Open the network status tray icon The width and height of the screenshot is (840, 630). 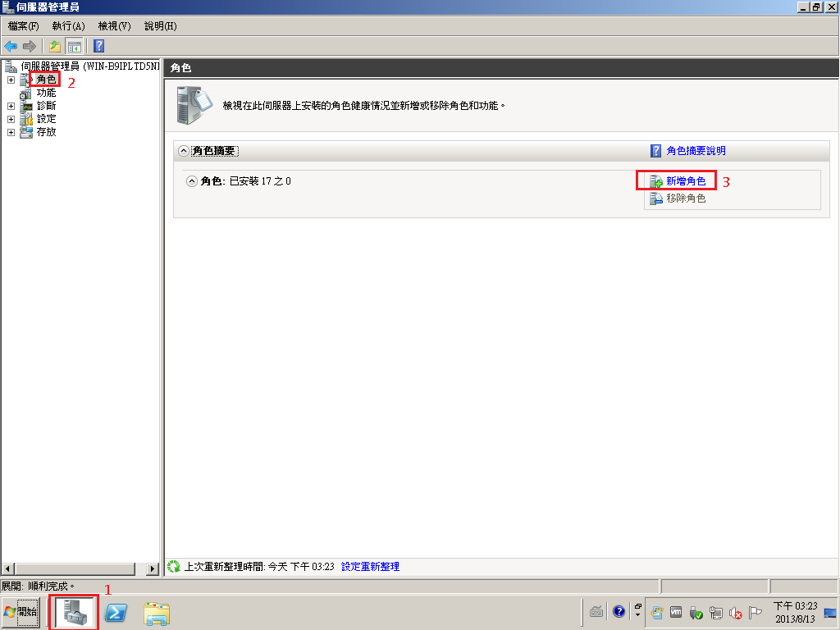715,613
